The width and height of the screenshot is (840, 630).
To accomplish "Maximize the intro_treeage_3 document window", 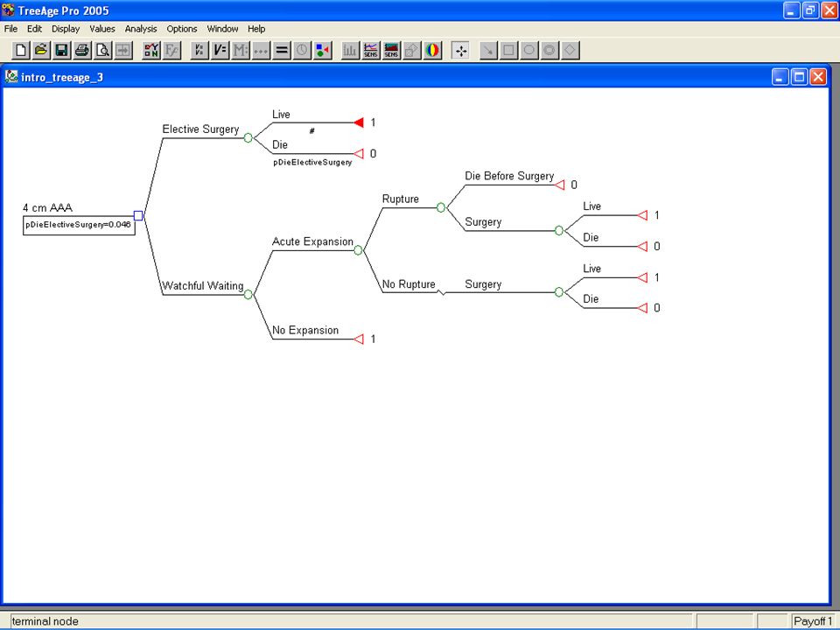I will tap(799, 77).
